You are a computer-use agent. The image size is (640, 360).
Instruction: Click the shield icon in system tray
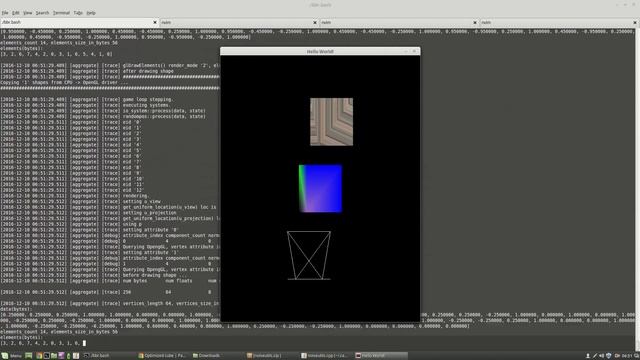tap(608, 356)
